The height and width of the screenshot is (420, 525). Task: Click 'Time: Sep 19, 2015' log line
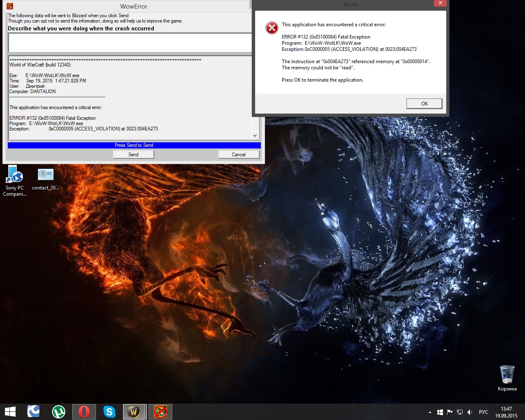(48, 81)
